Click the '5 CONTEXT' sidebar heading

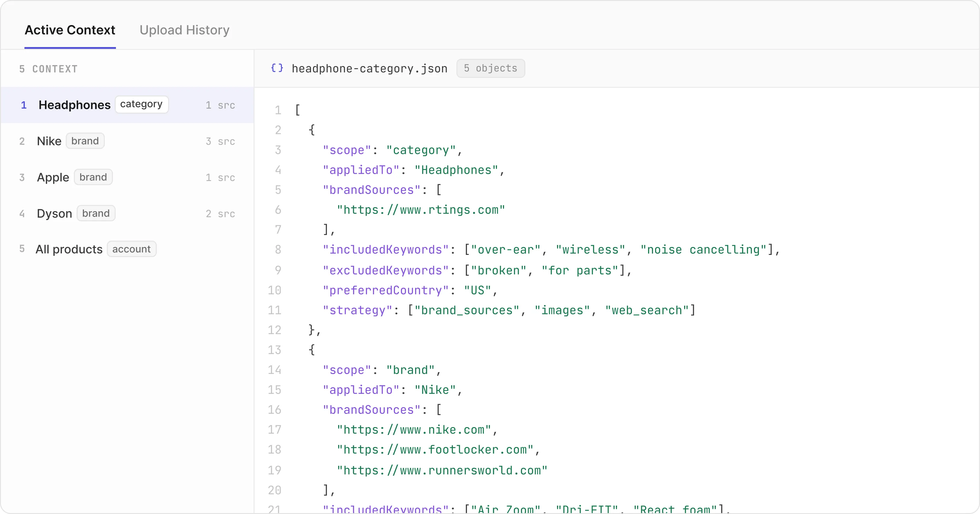coord(48,69)
